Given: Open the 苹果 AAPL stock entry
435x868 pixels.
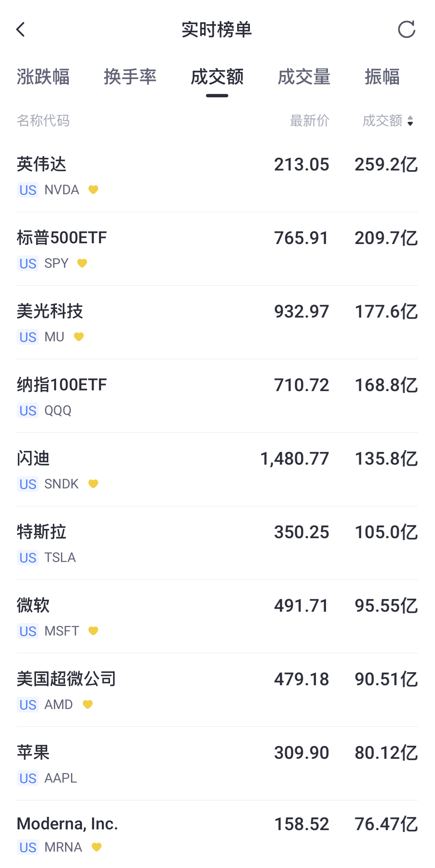Looking at the screenshot, I should 217,764.
